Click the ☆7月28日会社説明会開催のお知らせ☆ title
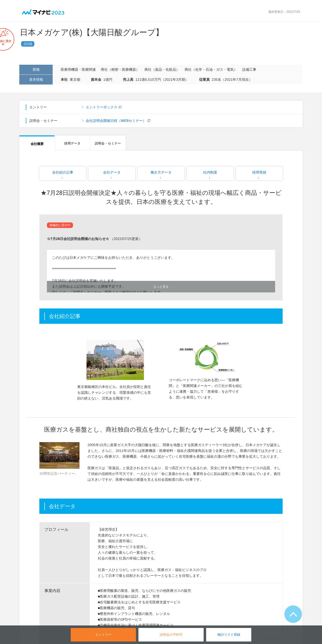 pyautogui.click(x=78, y=239)
